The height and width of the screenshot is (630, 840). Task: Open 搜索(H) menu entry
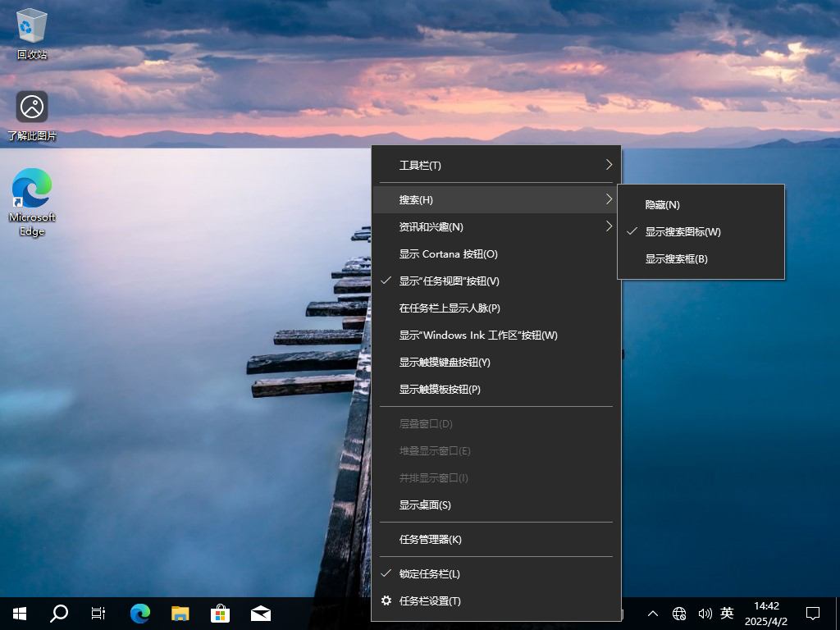point(496,200)
